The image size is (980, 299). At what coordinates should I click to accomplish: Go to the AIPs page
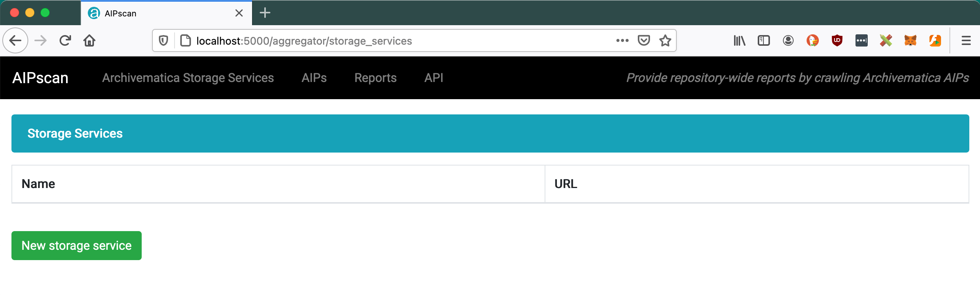click(x=314, y=78)
